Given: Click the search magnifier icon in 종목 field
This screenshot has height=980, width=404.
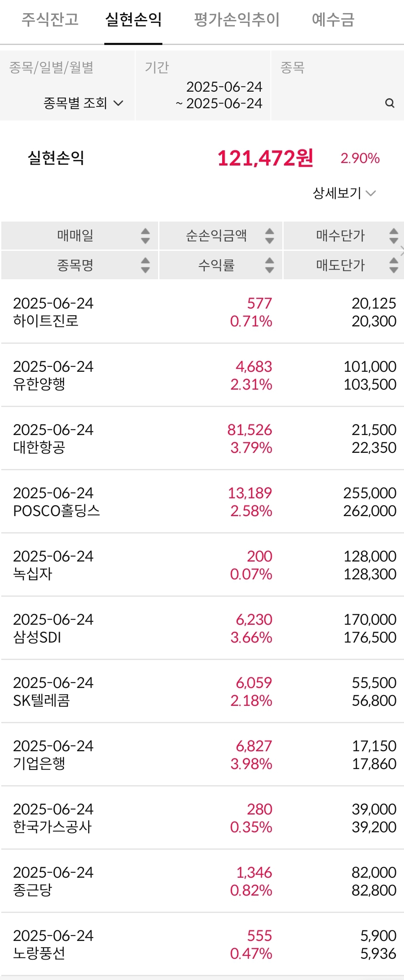Looking at the screenshot, I should pyautogui.click(x=390, y=103).
